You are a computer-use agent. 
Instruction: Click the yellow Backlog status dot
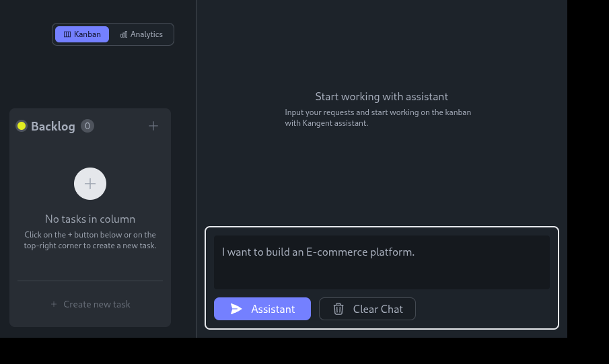coord(22,126)
